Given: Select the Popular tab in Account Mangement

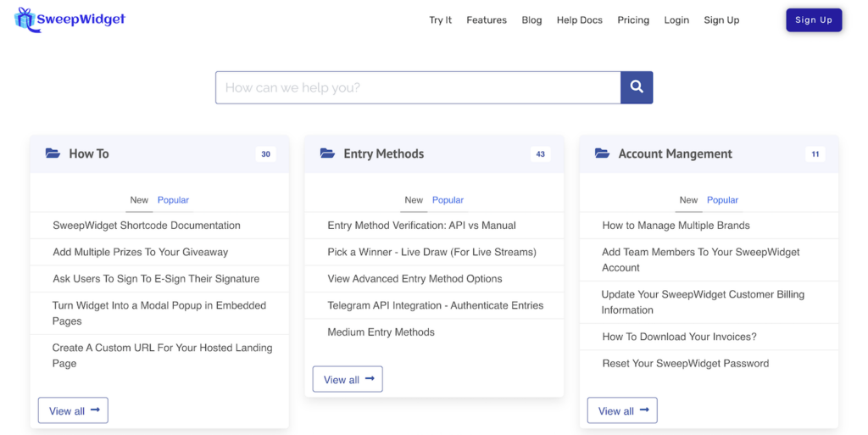Looking at the screenshot, I should tap(722, 200).
